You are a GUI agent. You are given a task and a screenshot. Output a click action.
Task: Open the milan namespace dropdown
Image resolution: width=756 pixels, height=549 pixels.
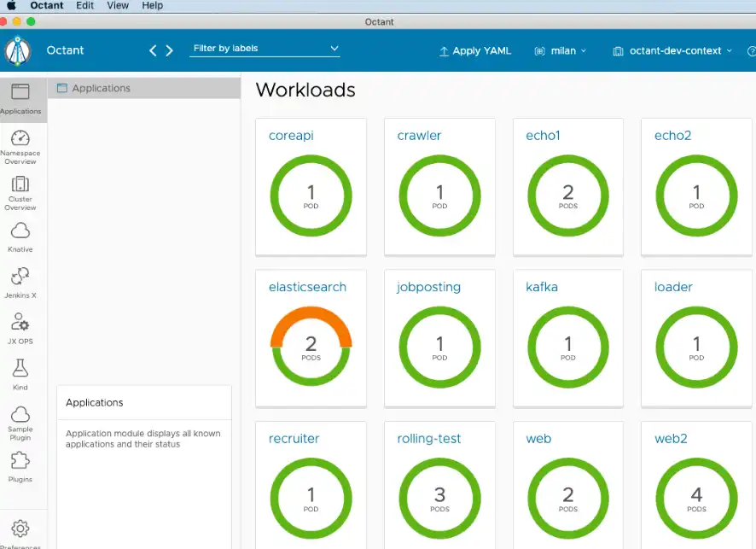561,50
